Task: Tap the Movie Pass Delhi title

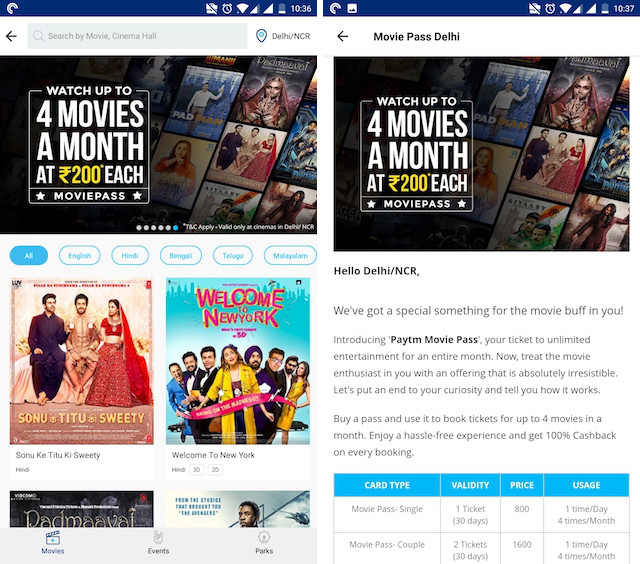Action: 416,37
